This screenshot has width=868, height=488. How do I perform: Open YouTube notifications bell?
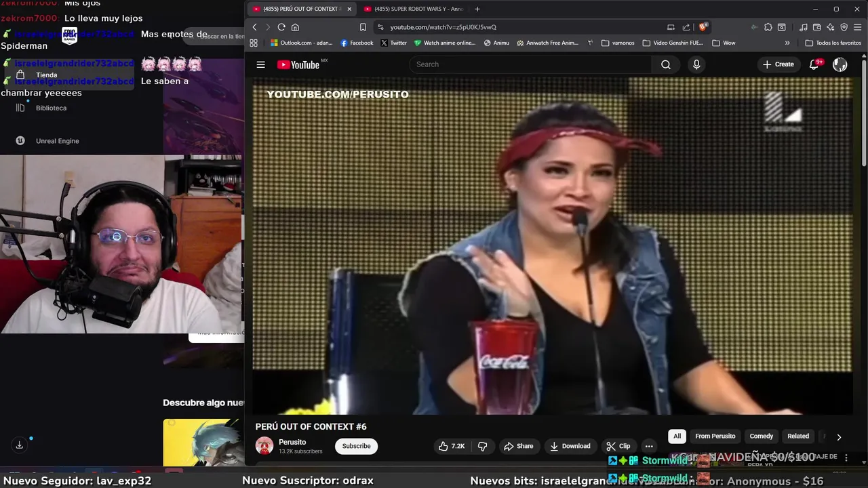click(814, 64)
